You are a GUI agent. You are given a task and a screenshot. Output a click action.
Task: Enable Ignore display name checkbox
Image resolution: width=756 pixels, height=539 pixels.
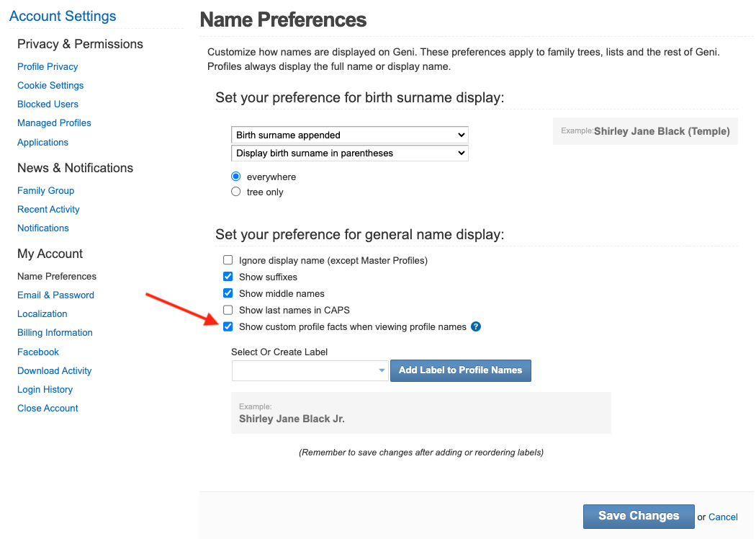coord(228,260)
